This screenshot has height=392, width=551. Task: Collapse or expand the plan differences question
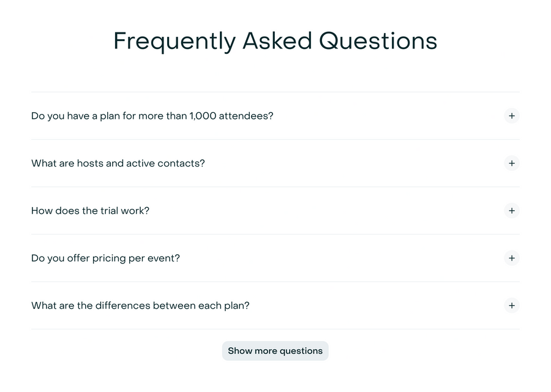click(x=140, y=305)
